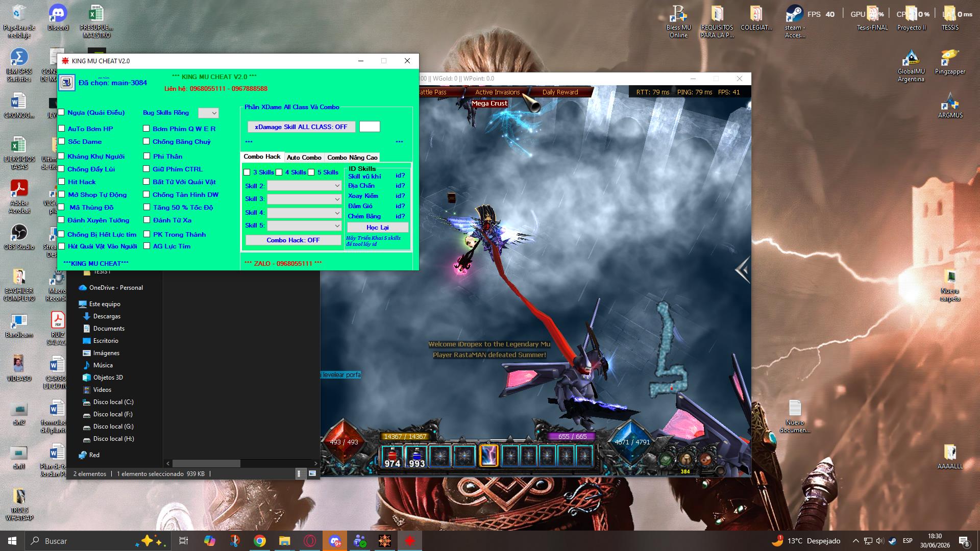
Task: Open IBM SPSS Statistics shortcut
Action: coord(19,65)
